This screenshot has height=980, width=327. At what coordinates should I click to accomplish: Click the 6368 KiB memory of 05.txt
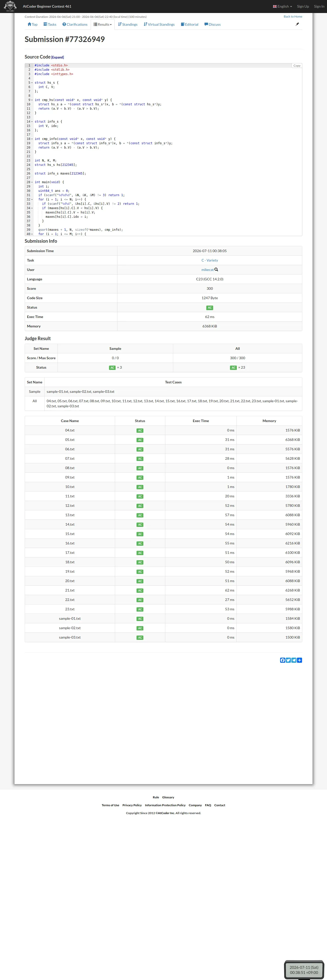click(293, 439)
